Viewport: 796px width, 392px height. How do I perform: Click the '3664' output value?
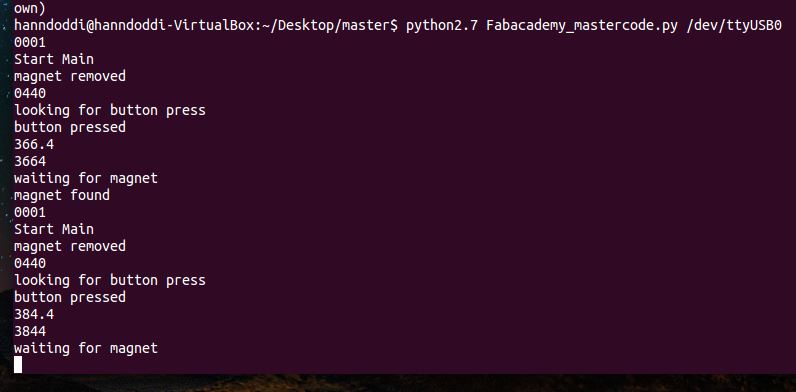pos(30,161)
